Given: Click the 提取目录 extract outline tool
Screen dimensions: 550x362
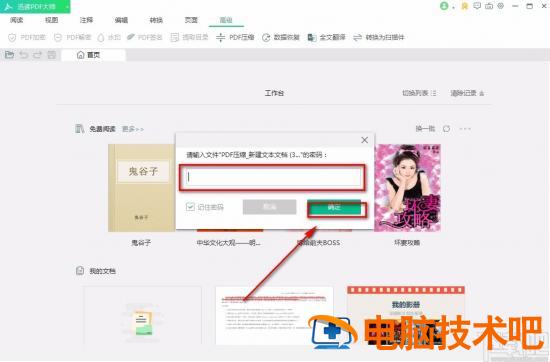Looking at the screenshot, I should (x=189, y=37).
